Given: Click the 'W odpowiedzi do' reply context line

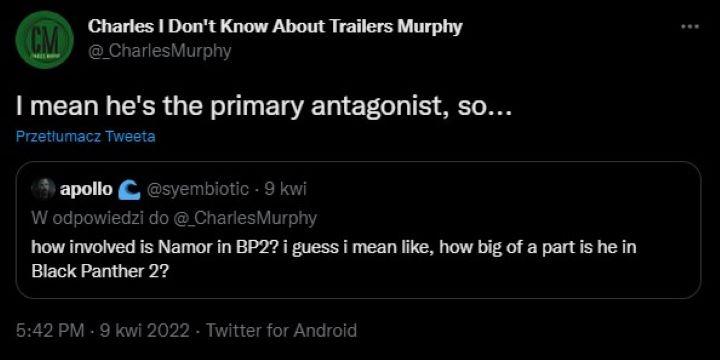Looking at the screenshot, I should pos(174,218).
